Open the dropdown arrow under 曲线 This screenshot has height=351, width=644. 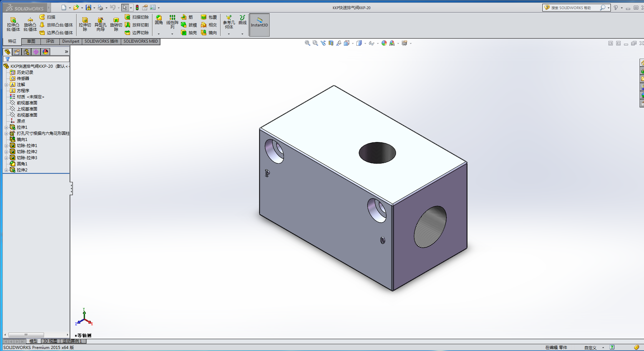[242, 34]
